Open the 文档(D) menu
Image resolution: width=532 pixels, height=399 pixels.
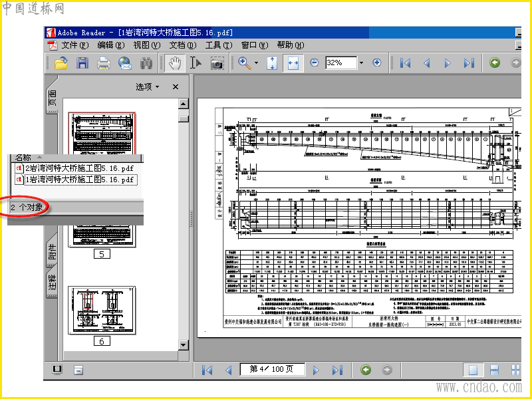(182, 45)
